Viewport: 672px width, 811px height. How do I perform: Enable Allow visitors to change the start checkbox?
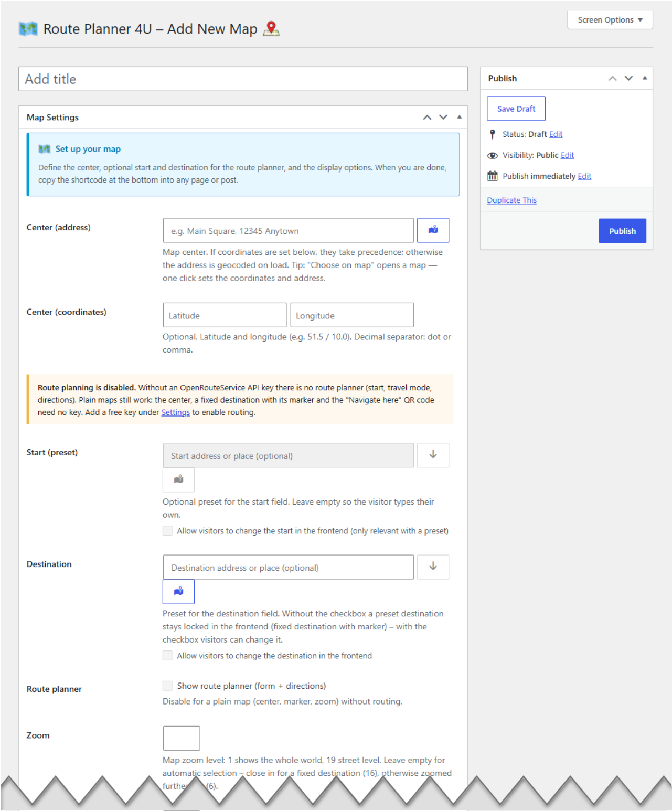pyautogui.click(x=167, y=531)
